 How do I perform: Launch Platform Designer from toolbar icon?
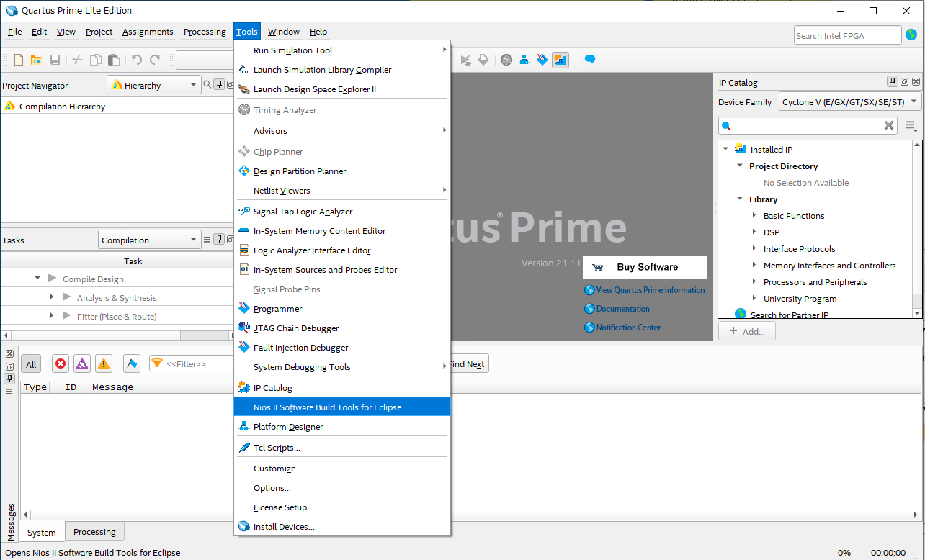pyautogui.click(x=524, y=60)
